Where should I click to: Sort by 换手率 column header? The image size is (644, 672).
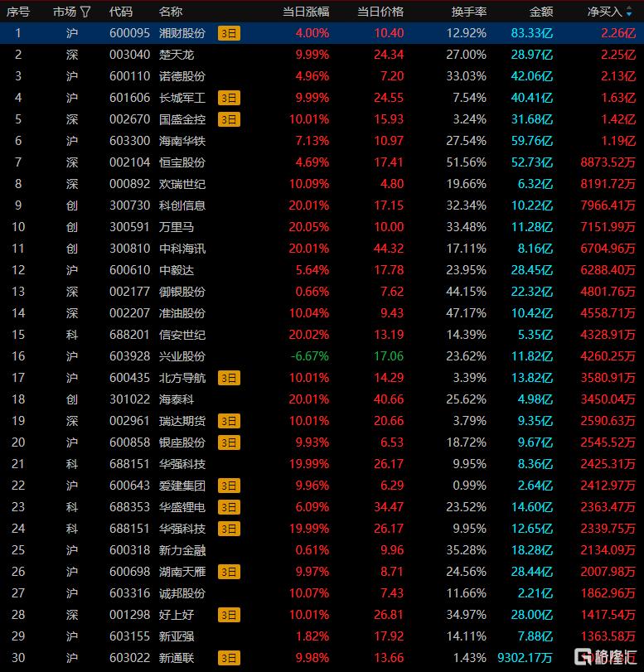click(x=468, y=12)
